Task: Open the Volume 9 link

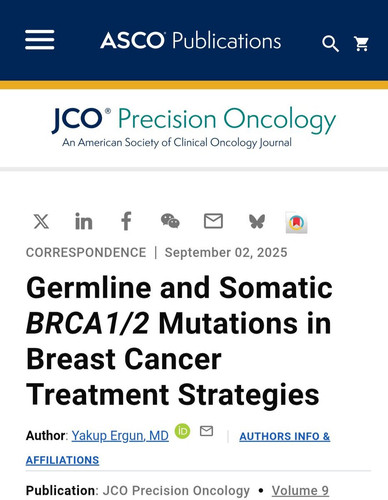Action: point(300,491)
